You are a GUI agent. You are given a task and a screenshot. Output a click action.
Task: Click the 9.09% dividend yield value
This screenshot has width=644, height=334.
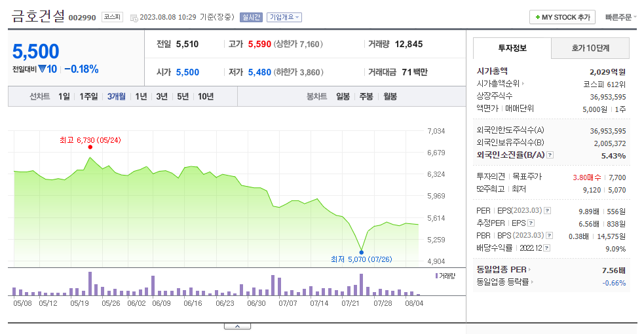(616, 249)
